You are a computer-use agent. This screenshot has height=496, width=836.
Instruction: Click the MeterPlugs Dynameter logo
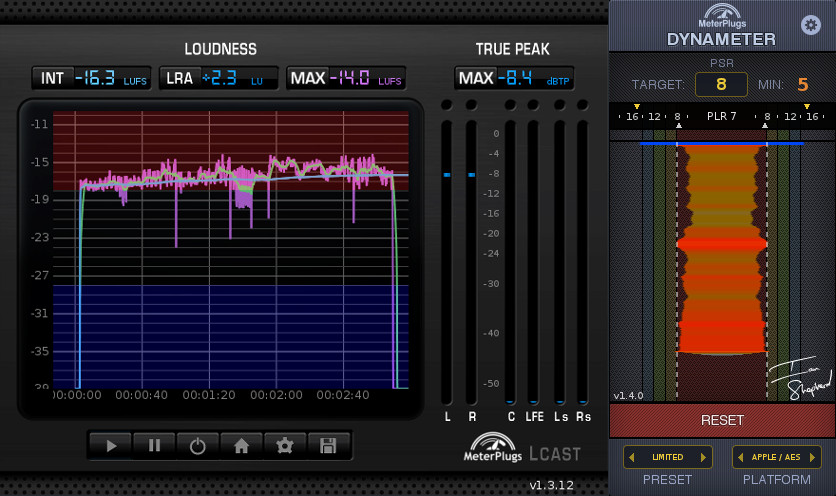722,26
